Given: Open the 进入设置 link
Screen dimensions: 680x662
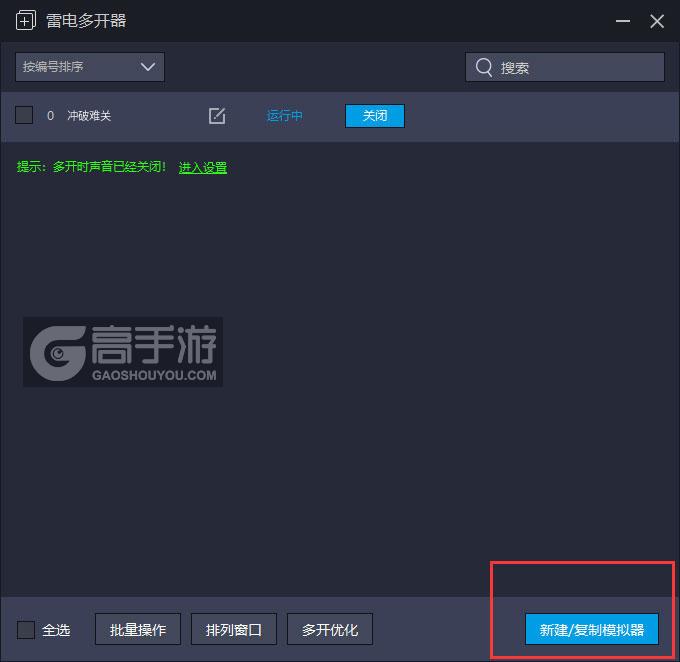Looking at the screenshot, I should [x=203, y=167].
